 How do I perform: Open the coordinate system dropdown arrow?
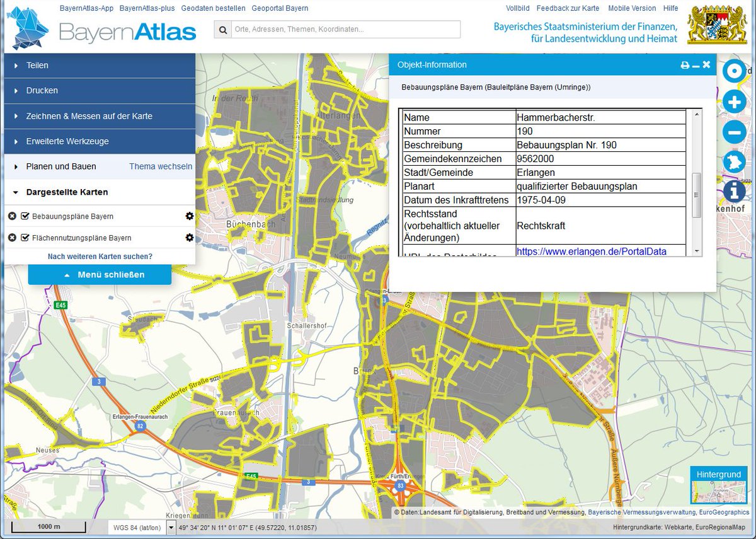click(171, 528)
